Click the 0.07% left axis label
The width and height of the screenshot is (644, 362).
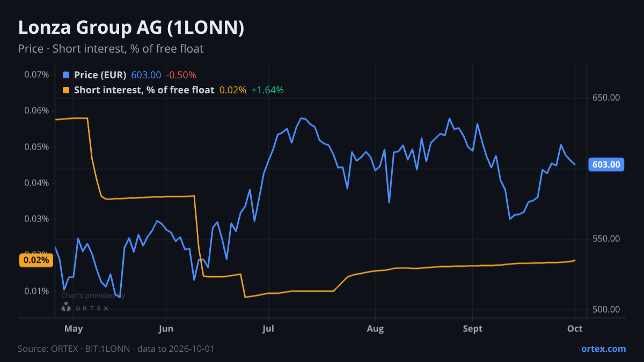[x=36, y=75]
